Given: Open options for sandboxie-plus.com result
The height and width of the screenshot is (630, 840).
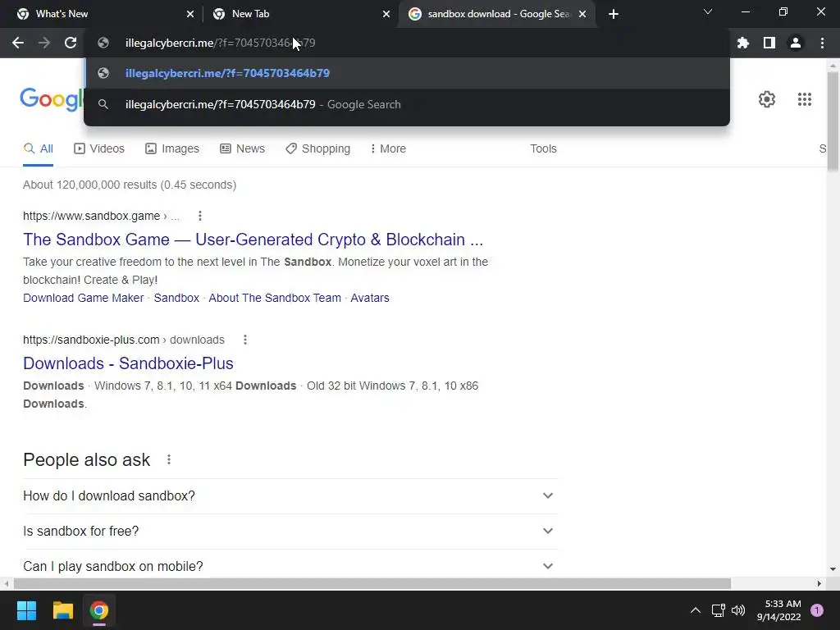Looking at the screenshot, I should click(x=244, y=340).
